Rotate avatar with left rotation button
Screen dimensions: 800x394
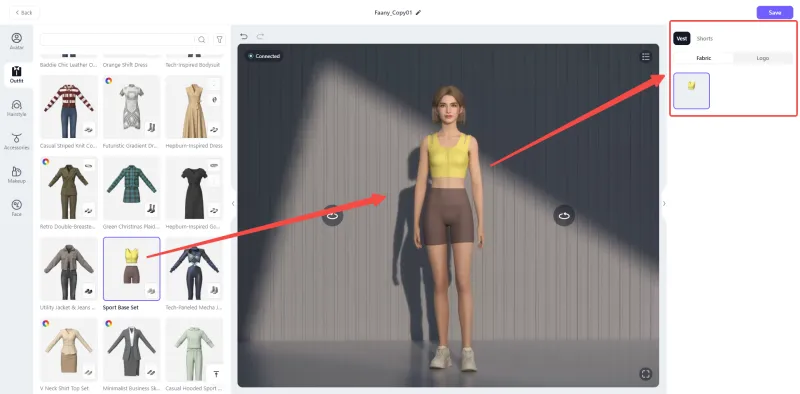(x=332, y=215)
